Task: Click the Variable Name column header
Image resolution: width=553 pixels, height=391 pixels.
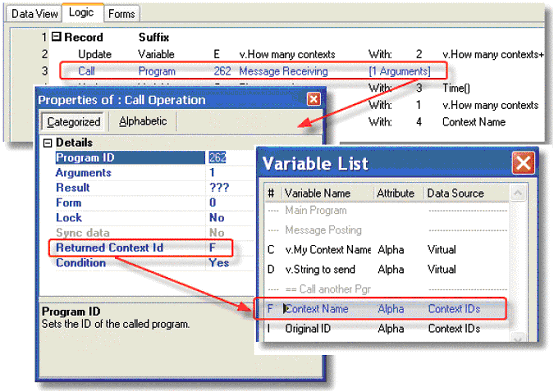Action: [327, 193]
